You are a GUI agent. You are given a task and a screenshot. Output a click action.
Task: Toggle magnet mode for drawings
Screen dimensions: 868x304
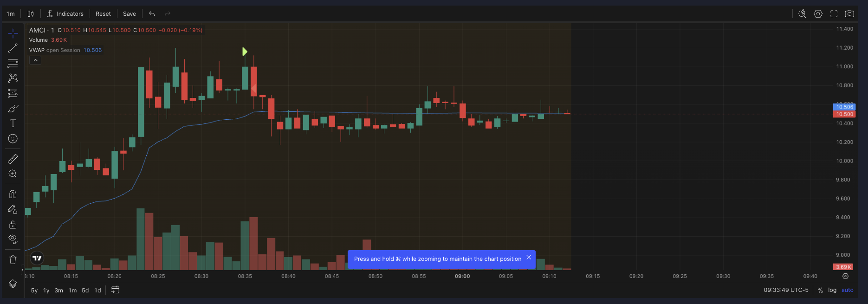pyautogui.click(x=13, y=194)
